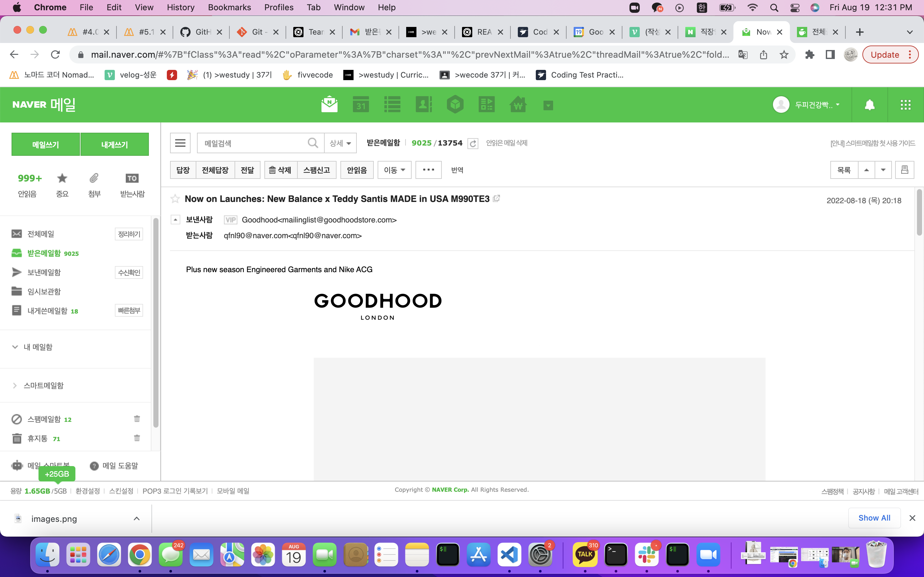Expand the 스마트메일함 folder section
The width and height of the screenshot is (924, 577).
pyautogui.click(x=15, y=385)
